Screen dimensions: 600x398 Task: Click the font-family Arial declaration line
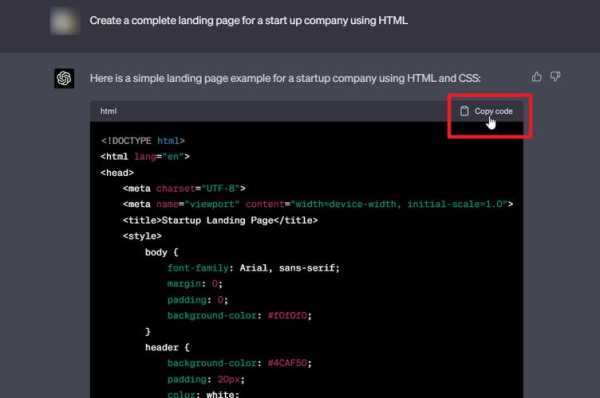253,268
